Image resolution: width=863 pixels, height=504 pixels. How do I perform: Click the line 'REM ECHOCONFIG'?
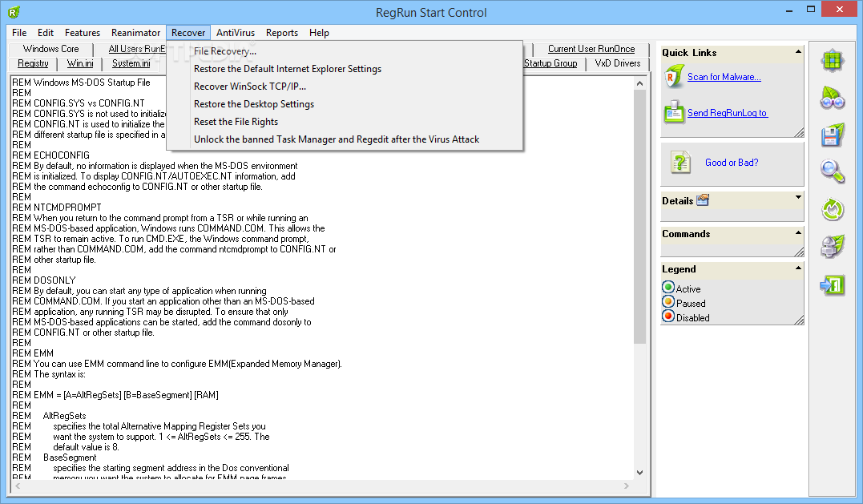click(x=50, y=155)
